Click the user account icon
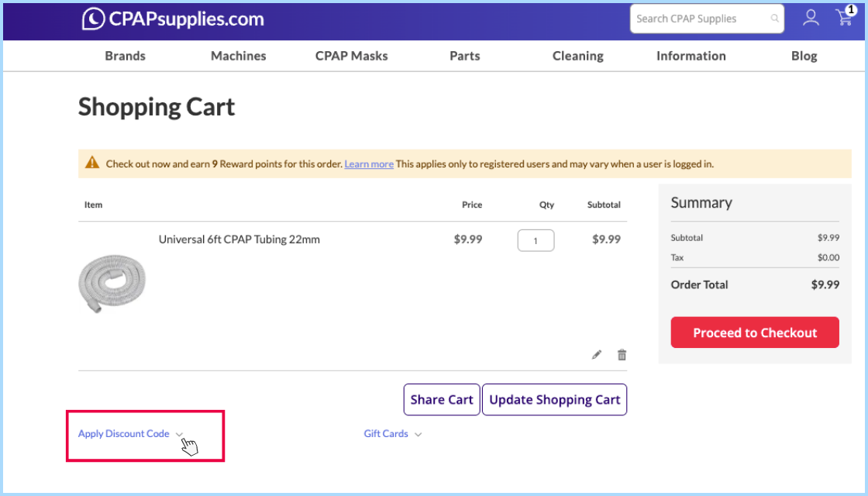The width and height of the screenshot is (868, 496). click(x=811, y=18)
